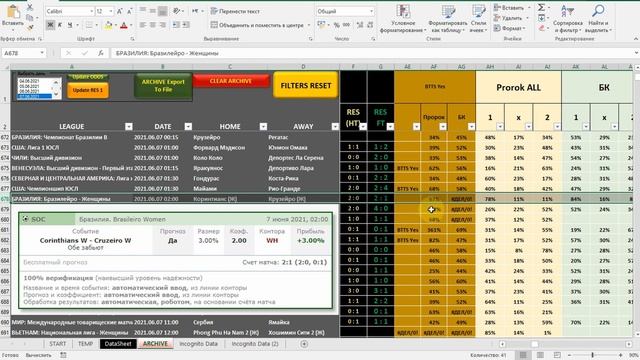This screenshot has height=360, width=640.
Task: Collapse the ribbon with the chevron
Action: tap(636, 39)
